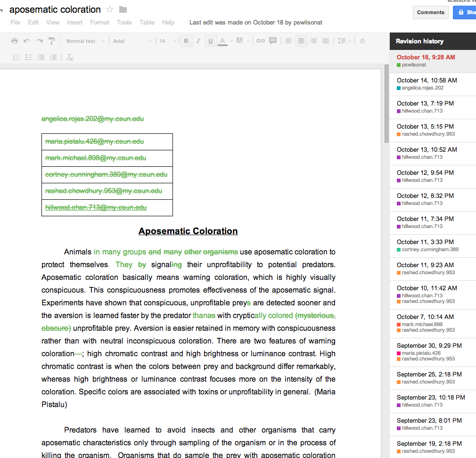Open the File menu
Screen dimensions: 476x458
(x=15, y=23)
